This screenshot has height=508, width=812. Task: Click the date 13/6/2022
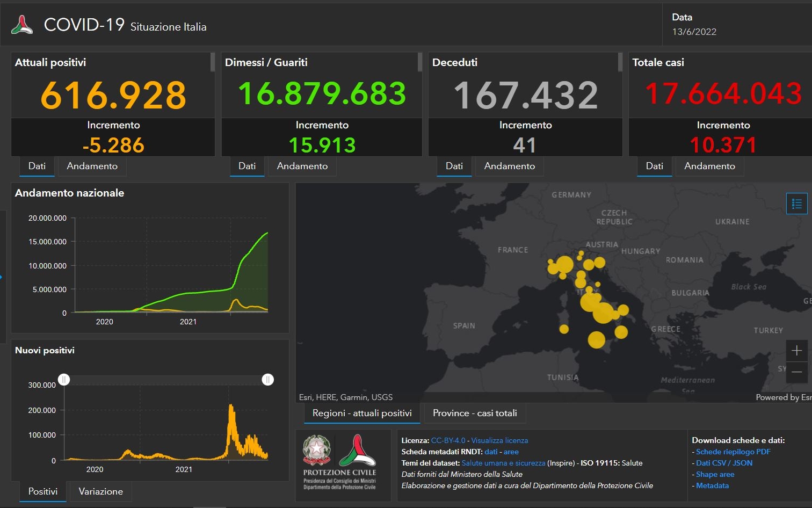click(x=694, y=32)
